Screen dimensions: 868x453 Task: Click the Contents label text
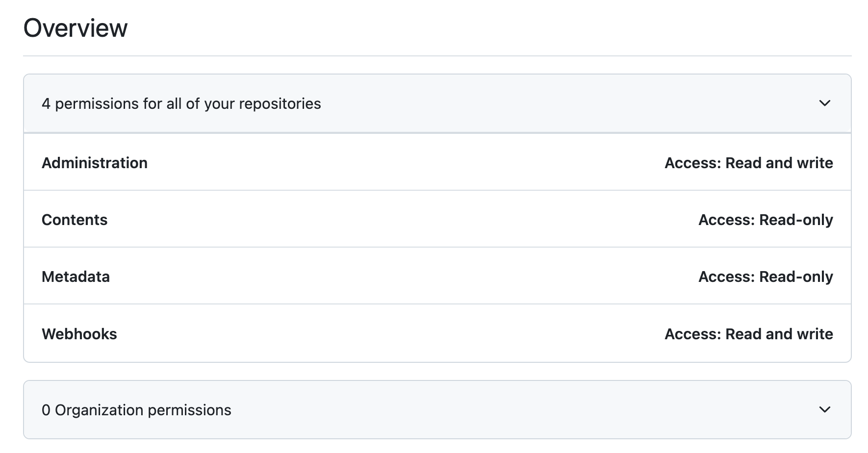tap(75, 220)
